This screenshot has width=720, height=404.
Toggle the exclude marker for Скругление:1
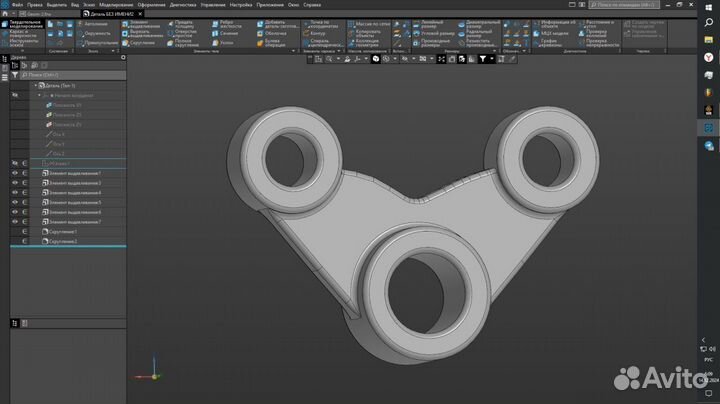[x=24, y=231]
